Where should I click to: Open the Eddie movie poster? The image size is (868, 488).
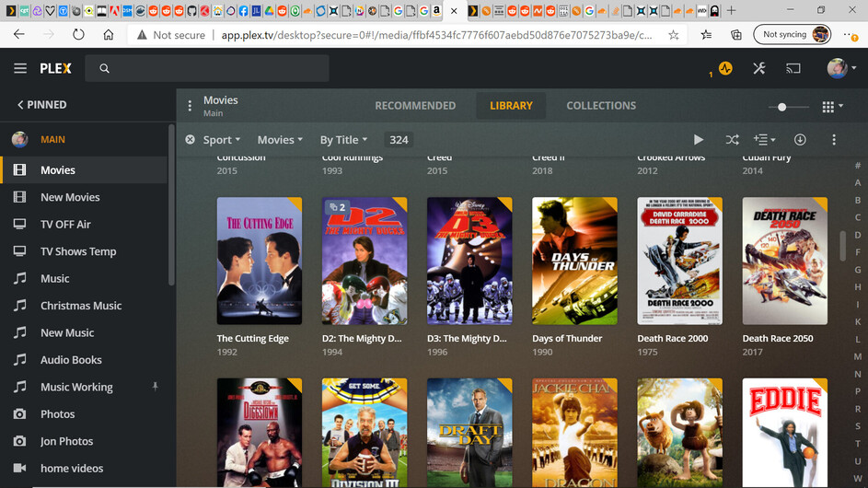pos(785,433)
